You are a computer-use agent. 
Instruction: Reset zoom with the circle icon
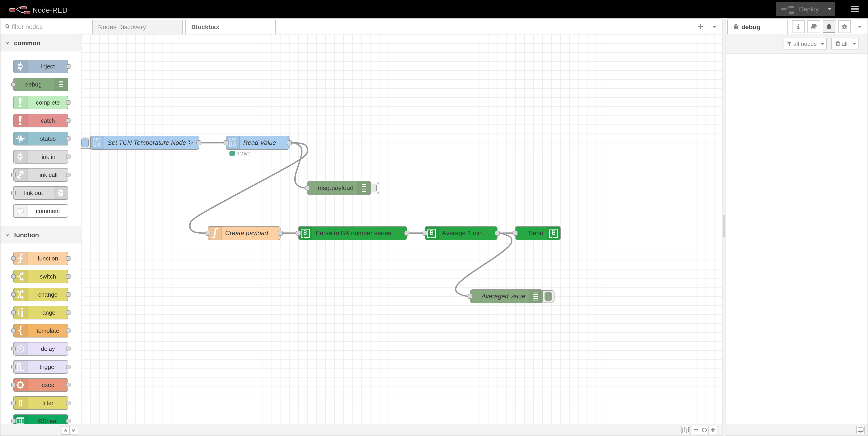point(704,430)
